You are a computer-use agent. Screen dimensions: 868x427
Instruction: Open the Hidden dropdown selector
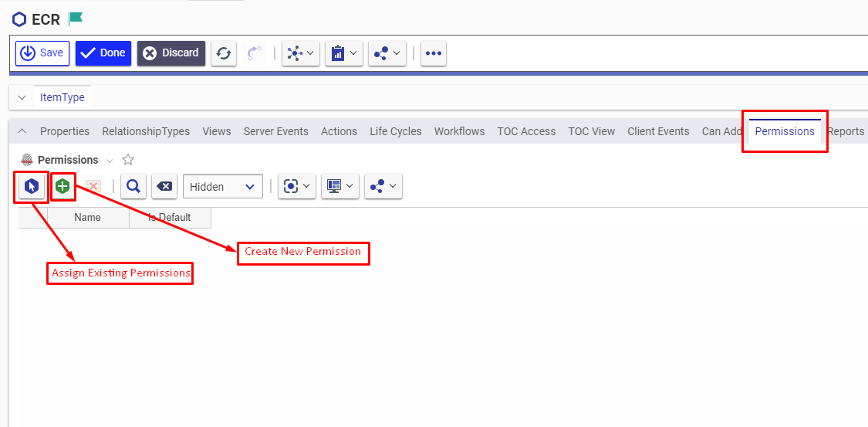point(222,186)
